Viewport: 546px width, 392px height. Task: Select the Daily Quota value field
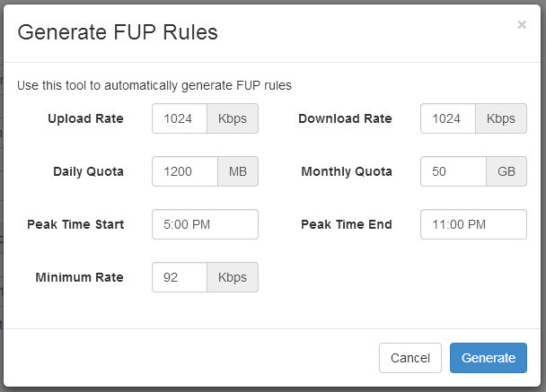click(185, 171)
